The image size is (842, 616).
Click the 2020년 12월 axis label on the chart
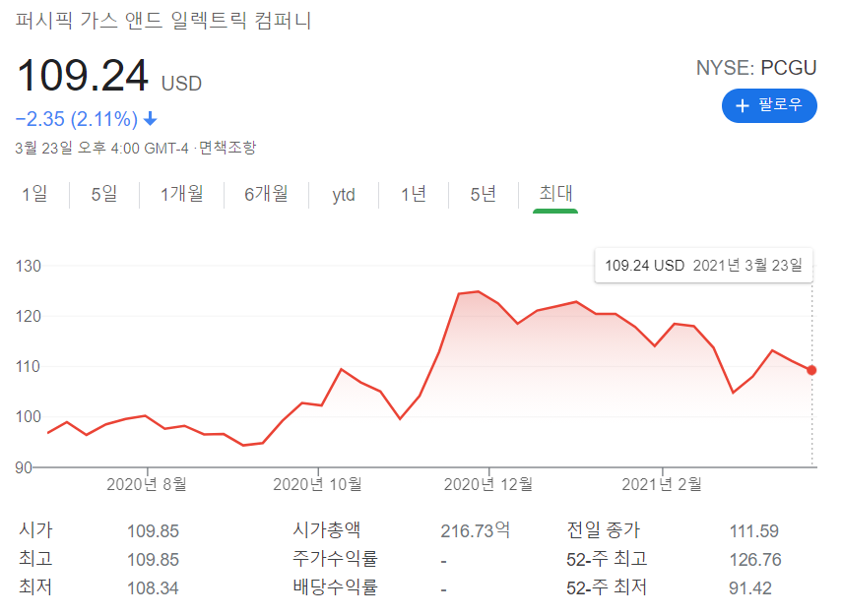pyautogui.click(x=490, y=484)
